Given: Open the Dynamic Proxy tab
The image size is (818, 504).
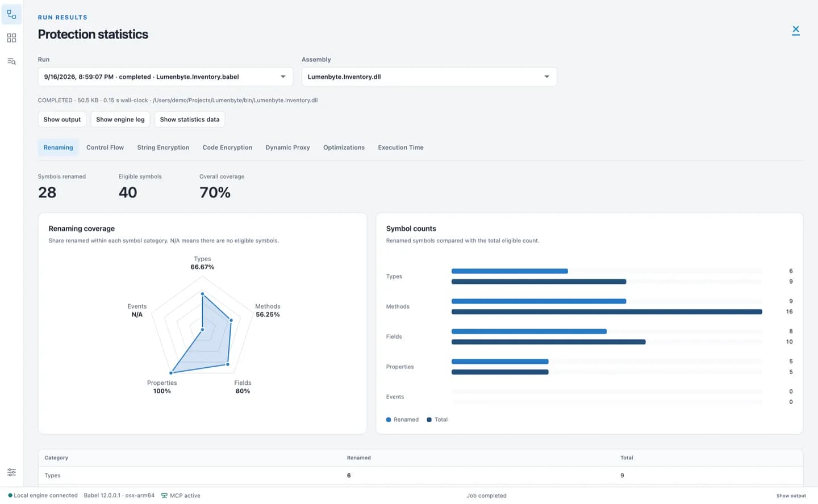Looking at the screenshot, I should (287, 148).
